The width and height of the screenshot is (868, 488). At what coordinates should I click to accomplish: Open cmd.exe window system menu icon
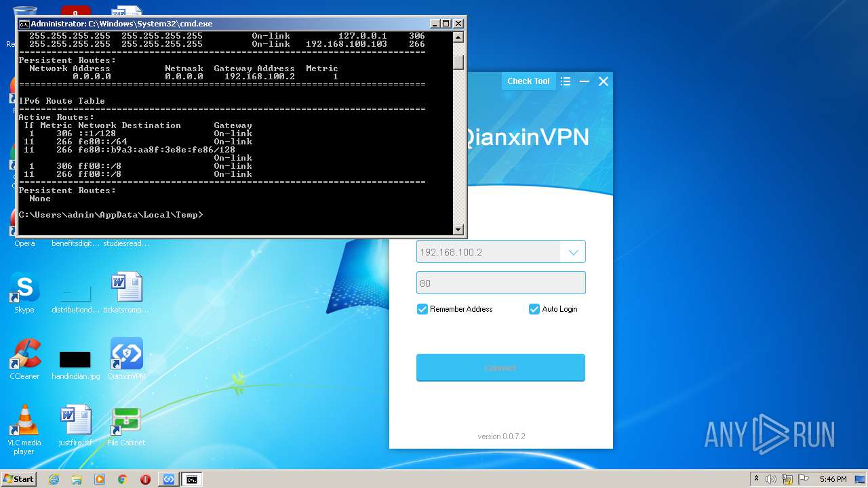(x=24, y=24)
